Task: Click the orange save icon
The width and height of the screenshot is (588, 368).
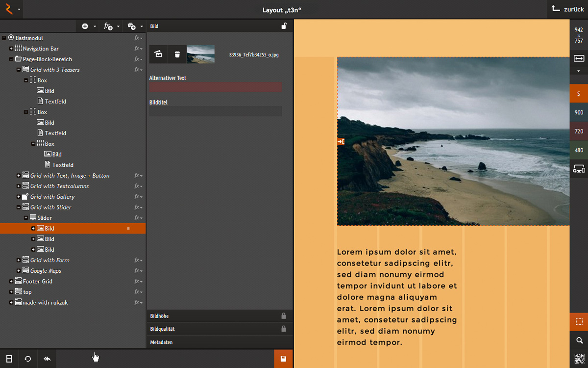Action: (x=283, y=359)
